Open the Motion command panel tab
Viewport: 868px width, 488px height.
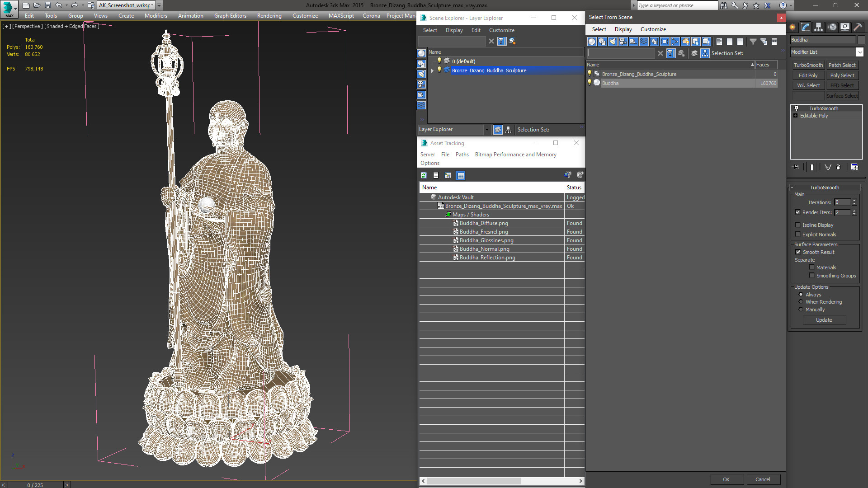point(832,27)
